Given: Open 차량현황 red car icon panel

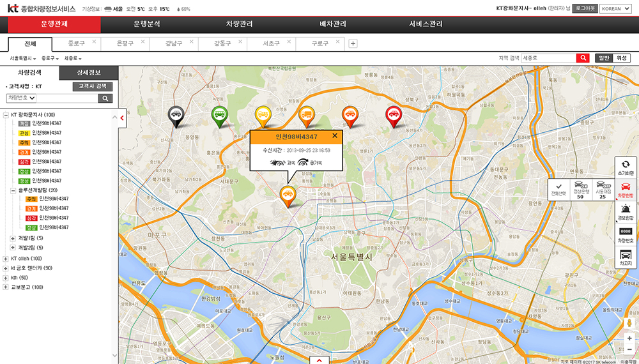Looking at the screenshot, I should coord(626,190).
